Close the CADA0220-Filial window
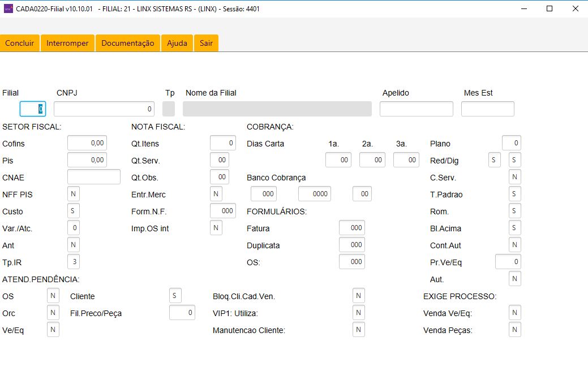Image resolution: width=588 pixels, height=367 pixels. pos(575,8)
